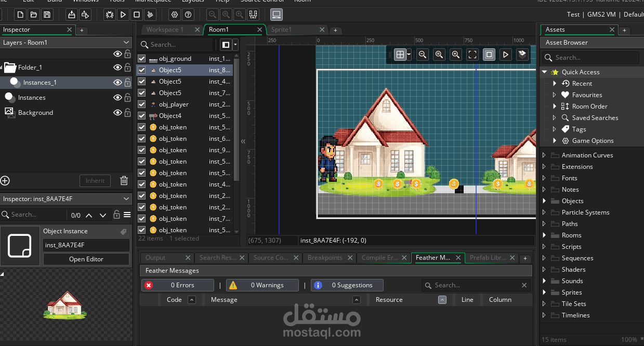
Task: Stop the game with the Stop icon
Action: (137, 15)
